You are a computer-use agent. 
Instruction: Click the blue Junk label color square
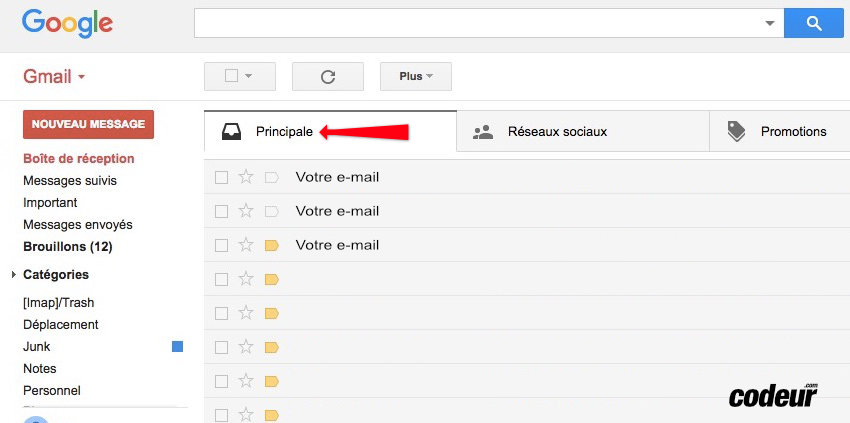[x=177, y=346]
